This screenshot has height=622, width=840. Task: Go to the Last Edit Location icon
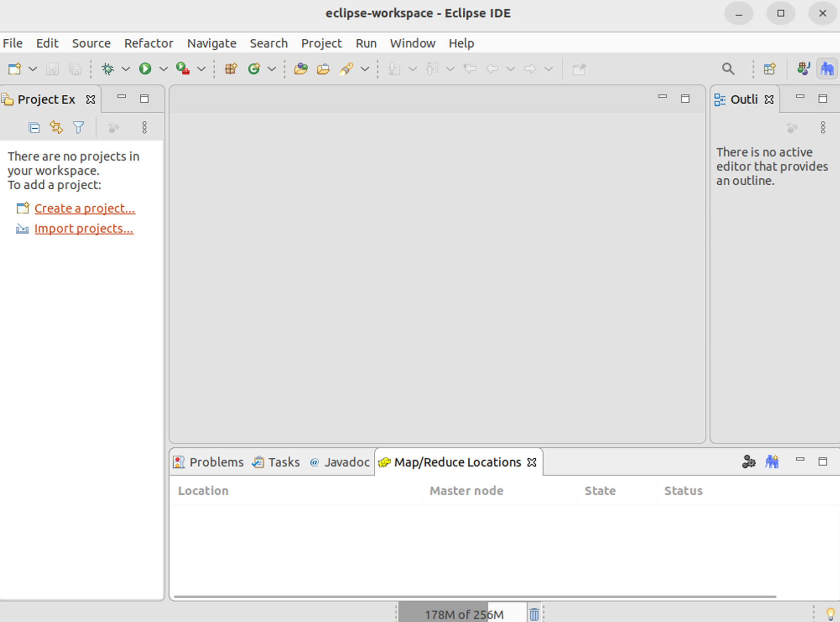pyautogui.click(x=470, y=69)
